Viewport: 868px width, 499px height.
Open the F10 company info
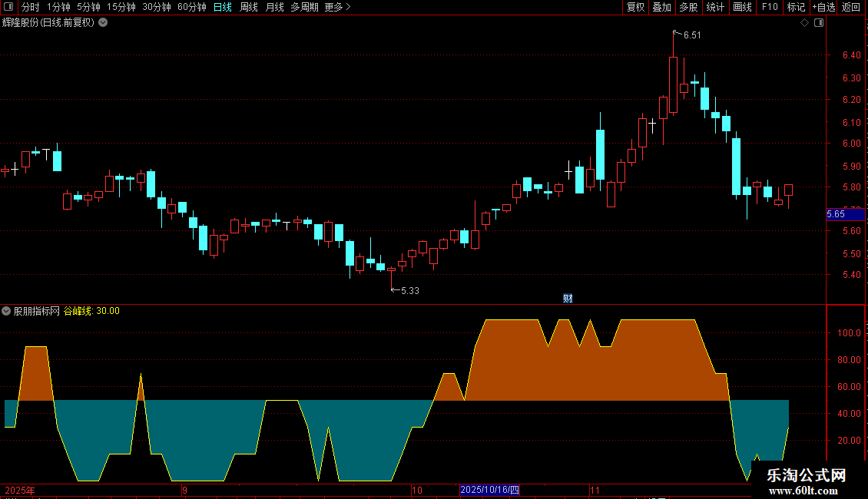click(x=770, y=7)
